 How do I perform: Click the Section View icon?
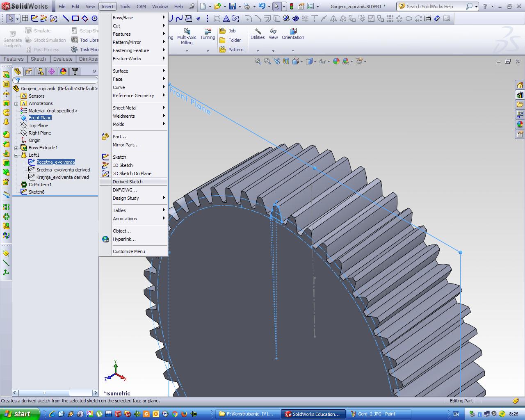[286, 61]
